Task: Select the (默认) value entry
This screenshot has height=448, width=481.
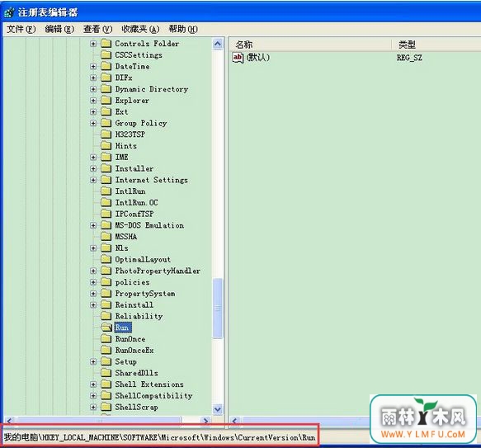Action: [x=258, y=58]
